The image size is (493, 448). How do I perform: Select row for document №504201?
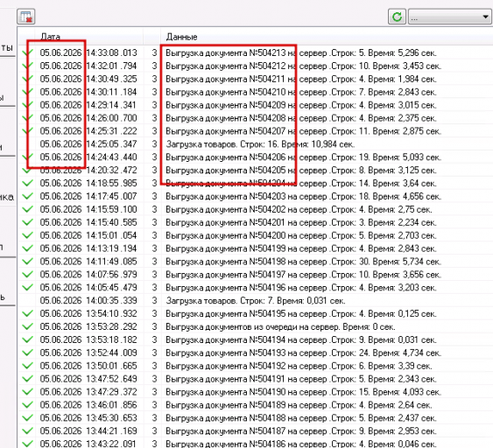pyautogui.click(x=256, y=222)
